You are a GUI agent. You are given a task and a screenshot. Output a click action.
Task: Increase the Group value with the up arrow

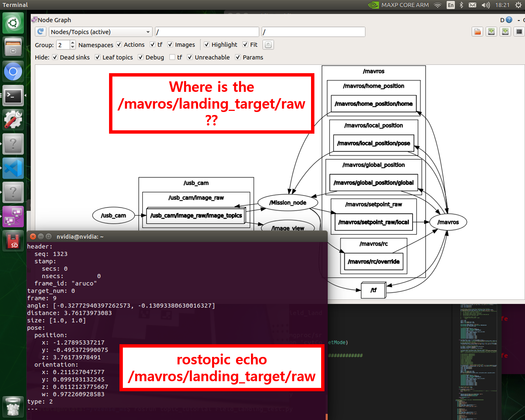[72, 42]
